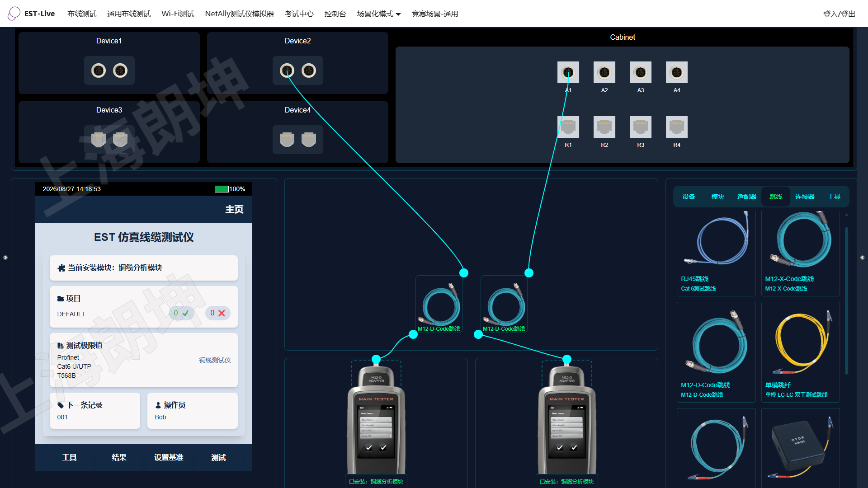Select Device1 right M12 port
This screenshot has width=868, height=488.
pos(120,70)
